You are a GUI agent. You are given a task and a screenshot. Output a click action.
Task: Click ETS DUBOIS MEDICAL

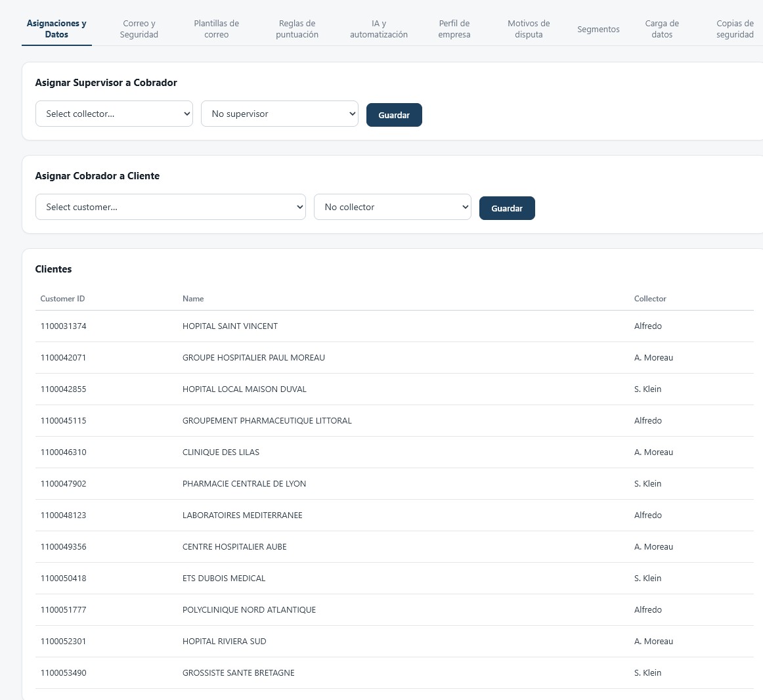[224, 578]
